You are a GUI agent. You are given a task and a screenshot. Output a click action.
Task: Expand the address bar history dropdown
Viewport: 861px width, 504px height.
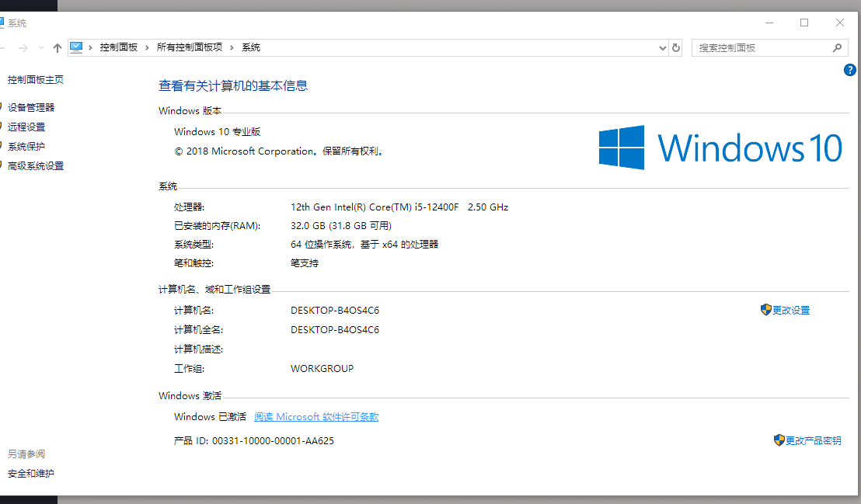click(662, 48)
